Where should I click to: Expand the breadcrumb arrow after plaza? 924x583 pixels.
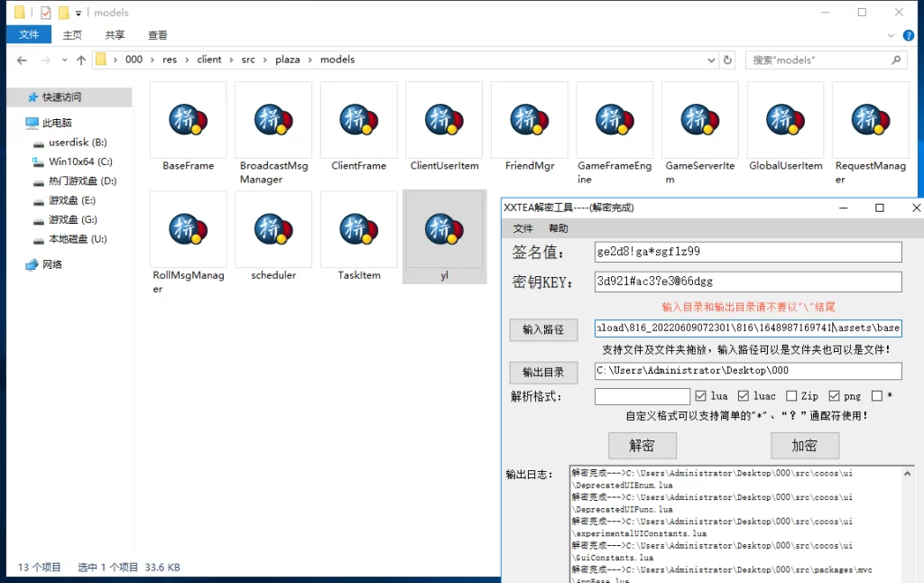(x=312, y=59)
